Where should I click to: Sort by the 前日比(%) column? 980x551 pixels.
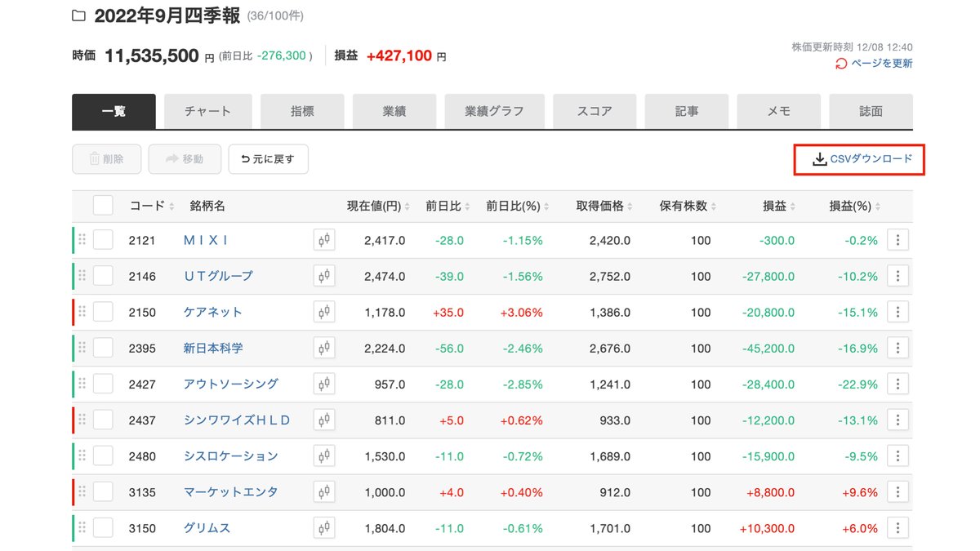[x=518, y=206]
